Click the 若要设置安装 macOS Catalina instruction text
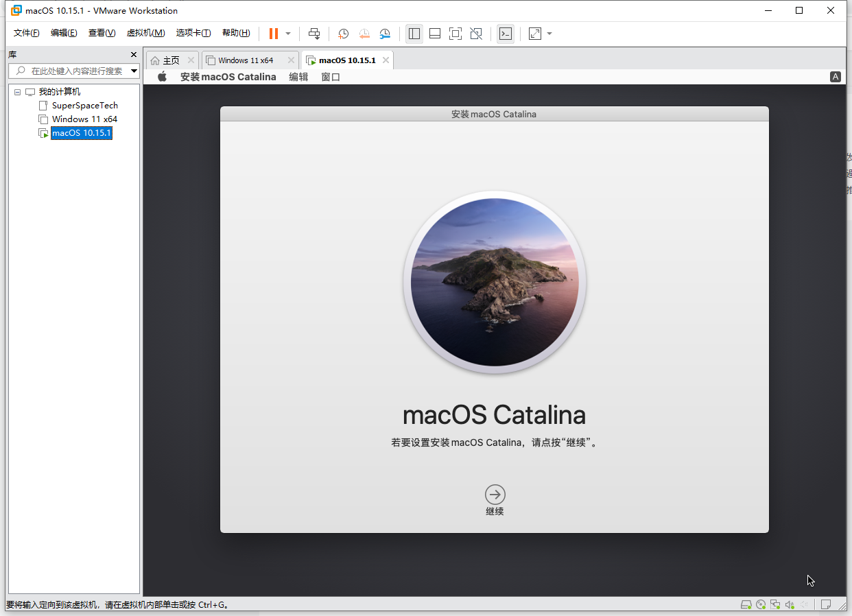Image resolution: width=852 pixels, height=616 pixels. pyautogui.click(x=495, y=442)
